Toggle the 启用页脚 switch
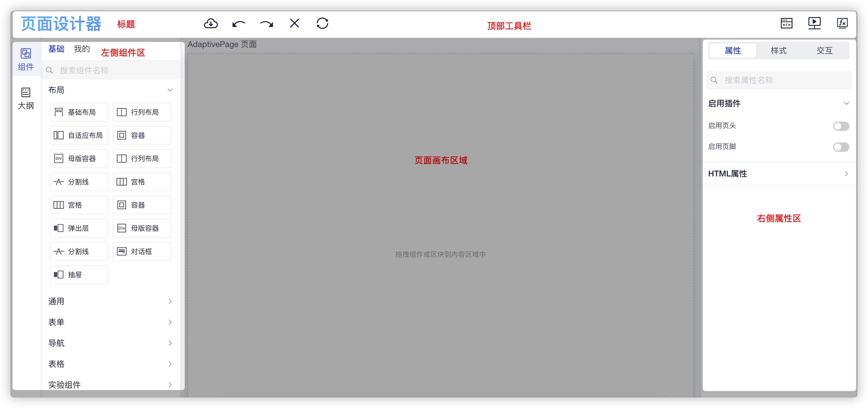Viewport: 868px width, 408px height. (841, 147)
